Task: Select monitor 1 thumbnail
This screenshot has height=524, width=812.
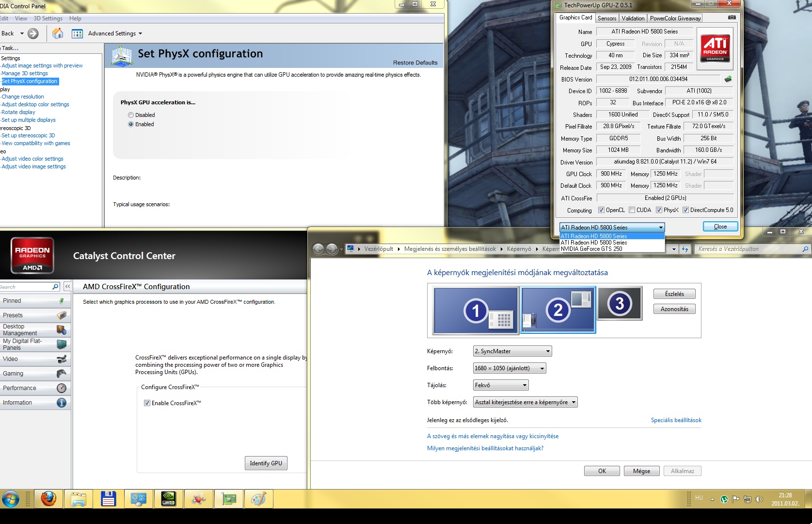Action: 476,311
